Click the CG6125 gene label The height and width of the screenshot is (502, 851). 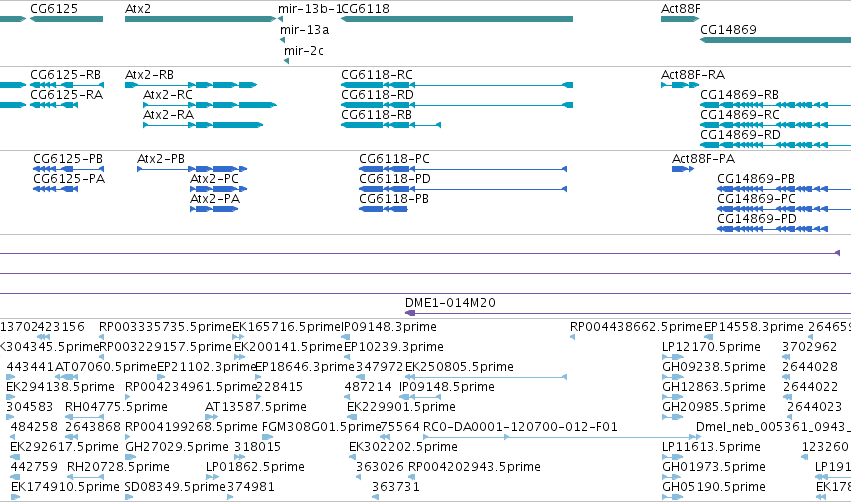click(x=54, y=9)
